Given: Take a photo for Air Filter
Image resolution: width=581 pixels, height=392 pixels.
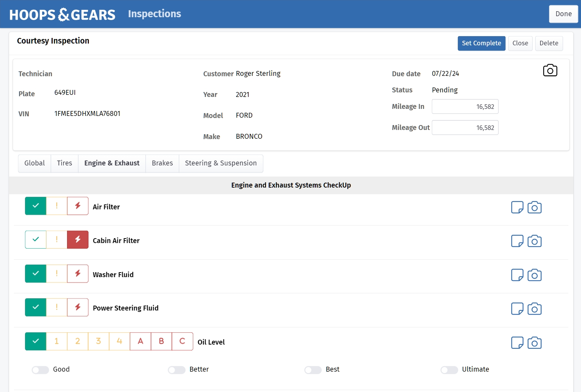Looking at the screenshot, I should click(535, 207).
